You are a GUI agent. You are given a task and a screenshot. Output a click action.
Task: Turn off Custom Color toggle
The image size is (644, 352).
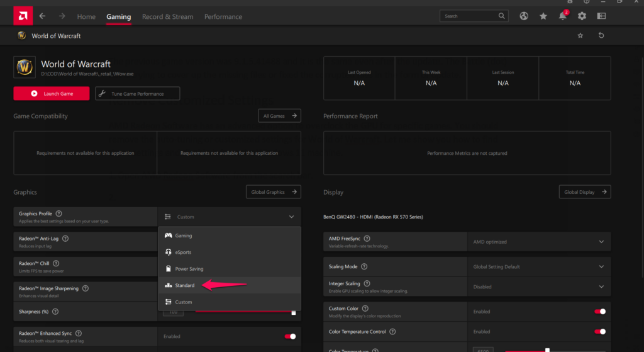[599, 311]
